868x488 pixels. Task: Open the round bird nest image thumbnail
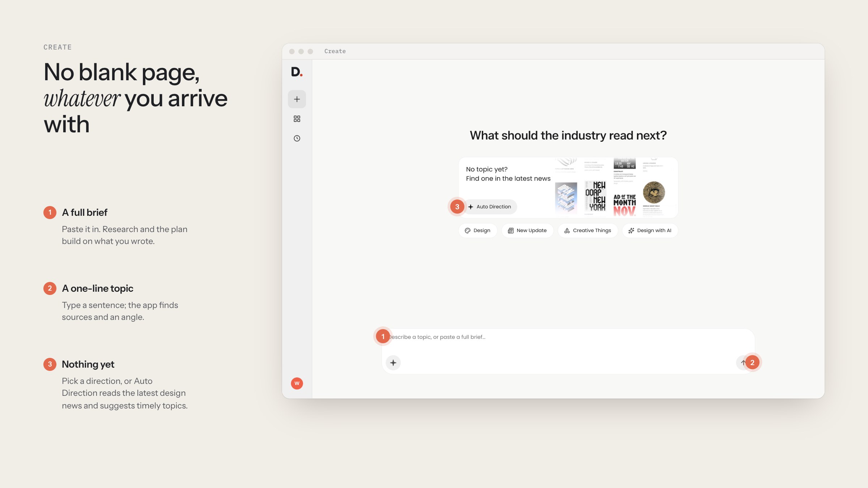coord(654,192)
